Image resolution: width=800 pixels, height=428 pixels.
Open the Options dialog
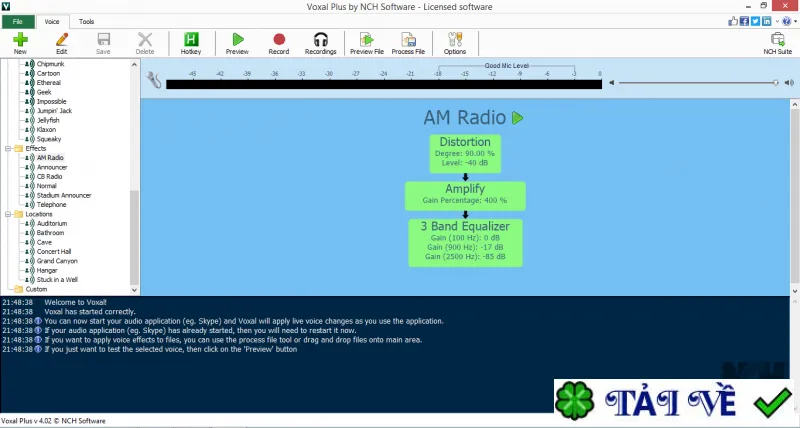coord(455,43)
